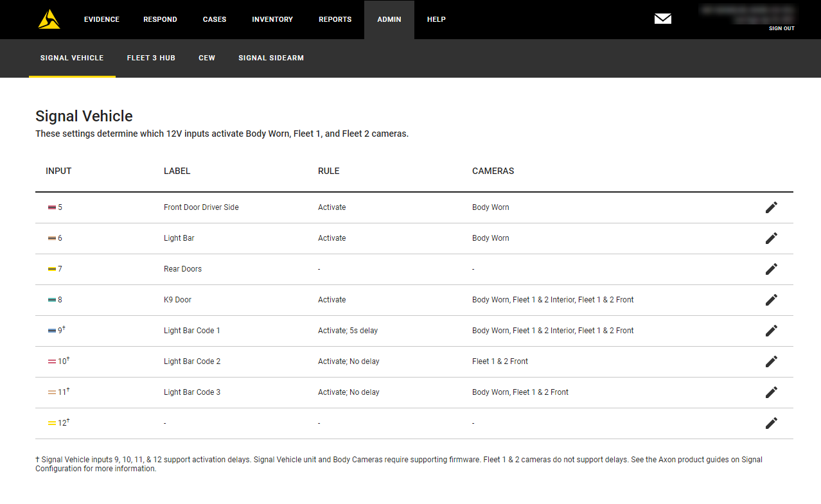821x504 pixels.
Task: Edit the K9 Door input row
Action: point(772,300)
